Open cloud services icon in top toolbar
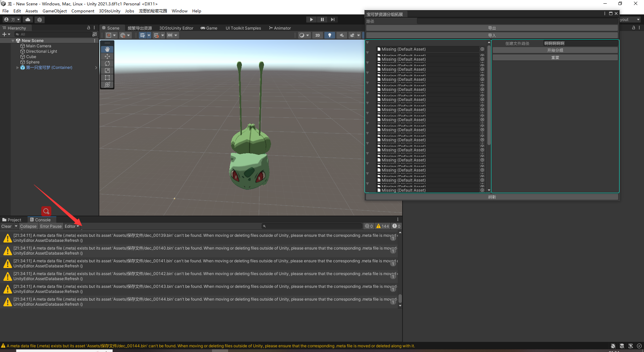 pos(28,20)
